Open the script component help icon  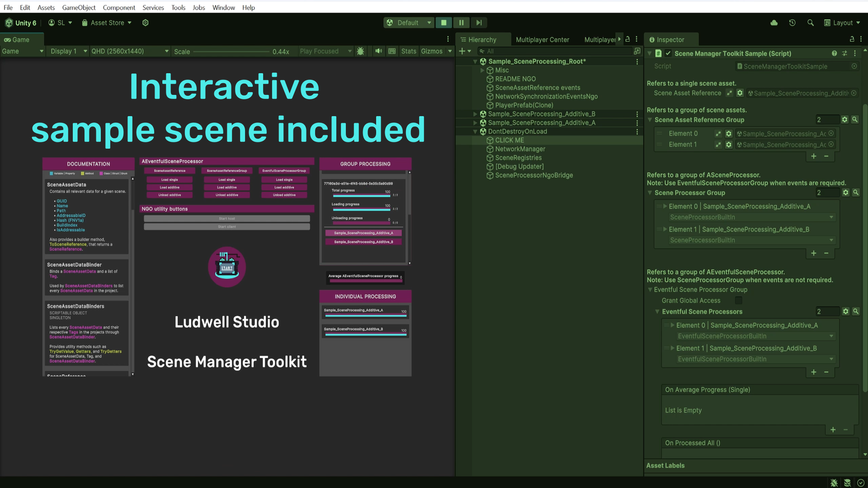click(834, 54)
